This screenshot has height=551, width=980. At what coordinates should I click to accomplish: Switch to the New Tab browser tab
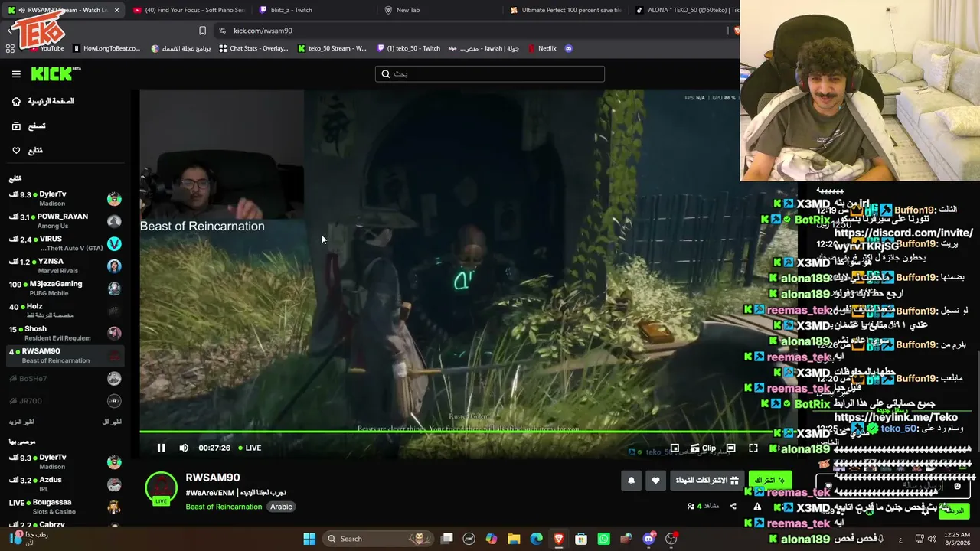point(440,10)
